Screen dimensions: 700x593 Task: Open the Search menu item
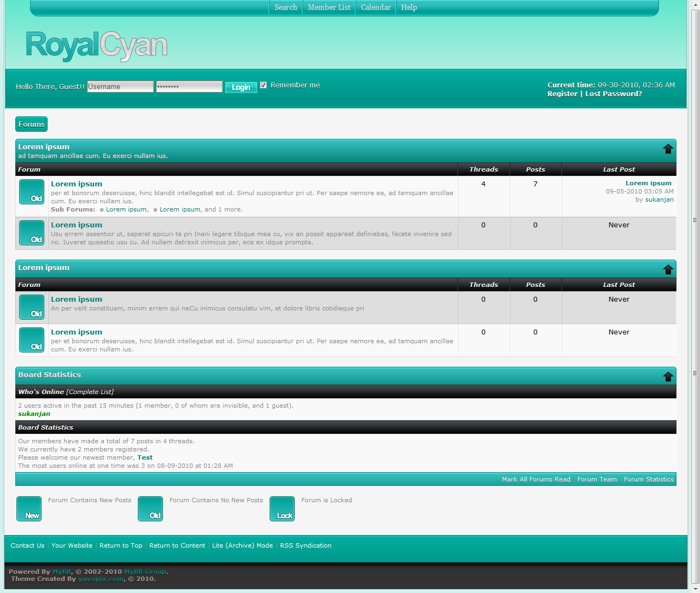(285, 7)
